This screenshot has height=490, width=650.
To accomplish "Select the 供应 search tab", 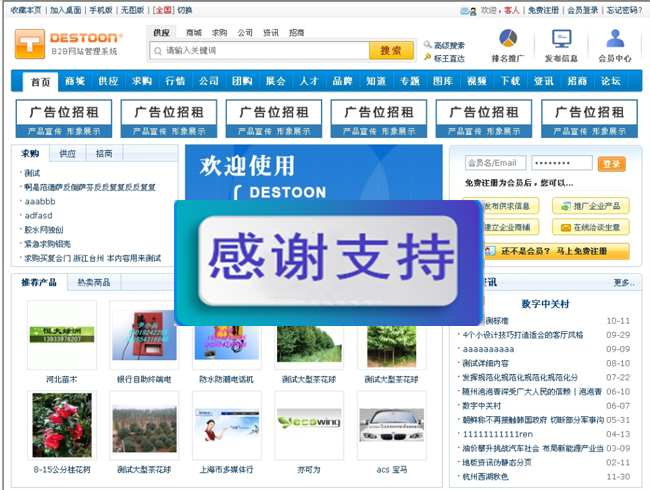I will (161, 32).
